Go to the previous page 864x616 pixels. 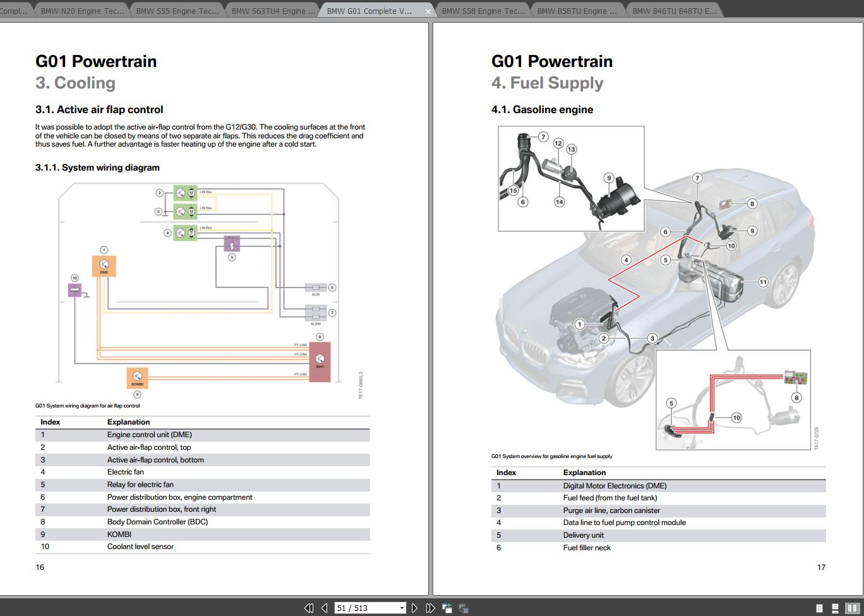click(323, 608)
